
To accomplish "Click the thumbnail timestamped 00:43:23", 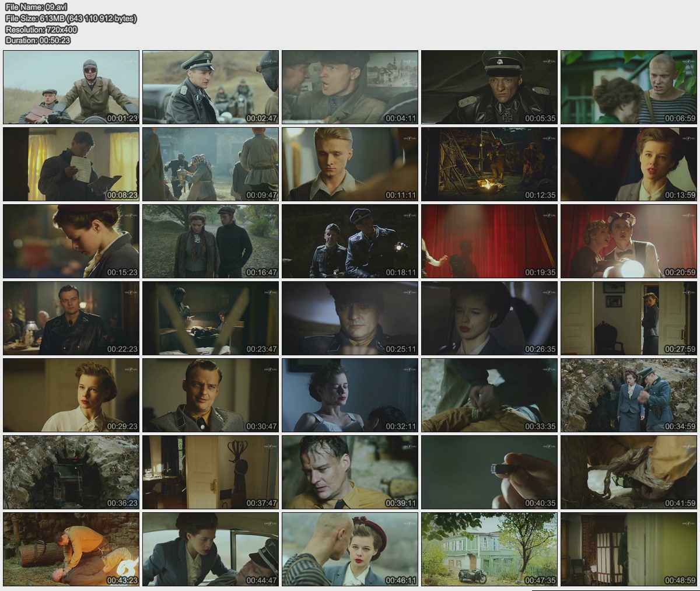I will tap(71, 549).
